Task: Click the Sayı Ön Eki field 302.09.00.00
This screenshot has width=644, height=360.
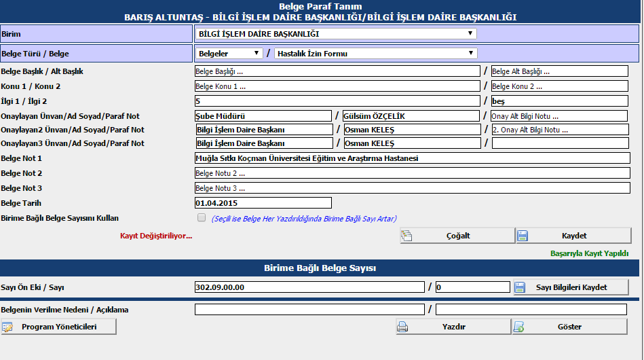Action: (x=309, y=287)
